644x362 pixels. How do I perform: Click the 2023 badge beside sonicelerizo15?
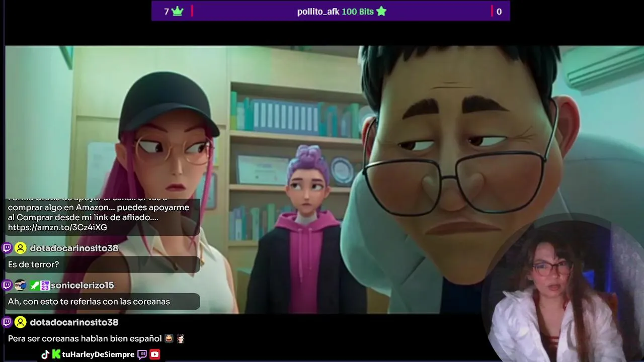pos(45,285)
